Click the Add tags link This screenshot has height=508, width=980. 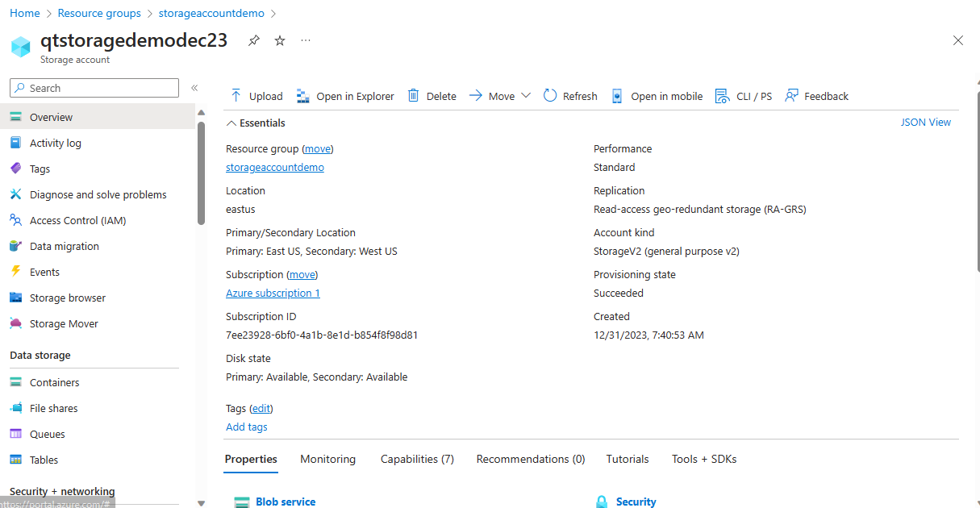click(247, 427)
